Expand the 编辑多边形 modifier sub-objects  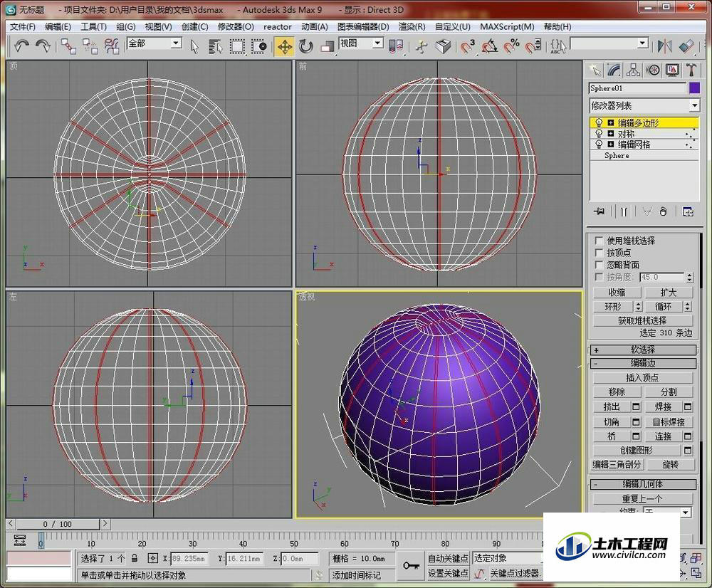tap(611, 122)
